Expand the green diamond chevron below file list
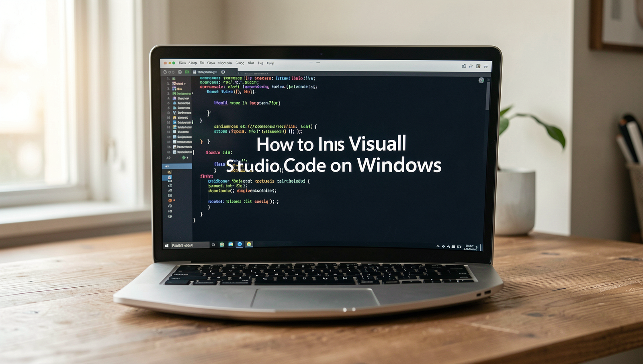The height and width of the screenshot is (364, 643). 185,157
